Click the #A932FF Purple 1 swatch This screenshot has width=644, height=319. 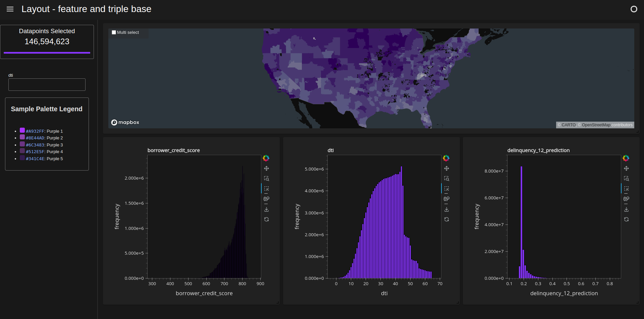(22, 130)
